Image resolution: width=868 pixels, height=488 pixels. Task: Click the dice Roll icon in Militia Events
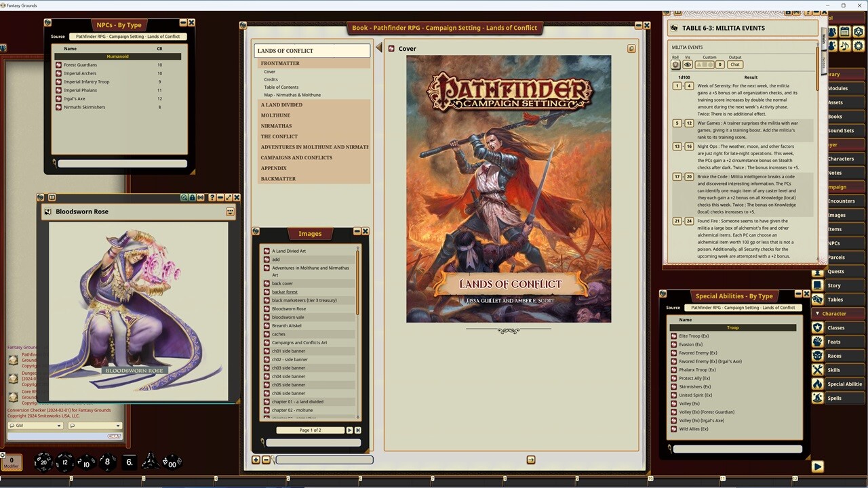coord(675,64)
